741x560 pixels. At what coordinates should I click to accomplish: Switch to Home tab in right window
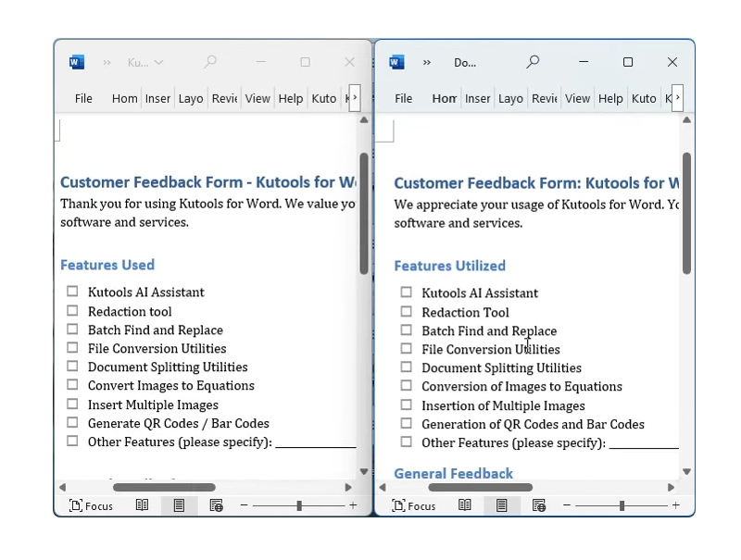pyautogui.click(x=445, y=98)
